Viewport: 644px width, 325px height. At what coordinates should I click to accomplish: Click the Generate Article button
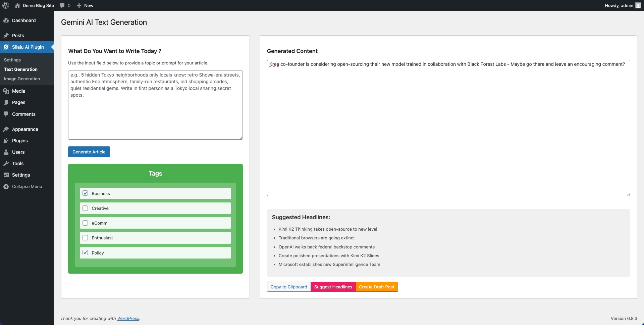click(x=89, y=152)
